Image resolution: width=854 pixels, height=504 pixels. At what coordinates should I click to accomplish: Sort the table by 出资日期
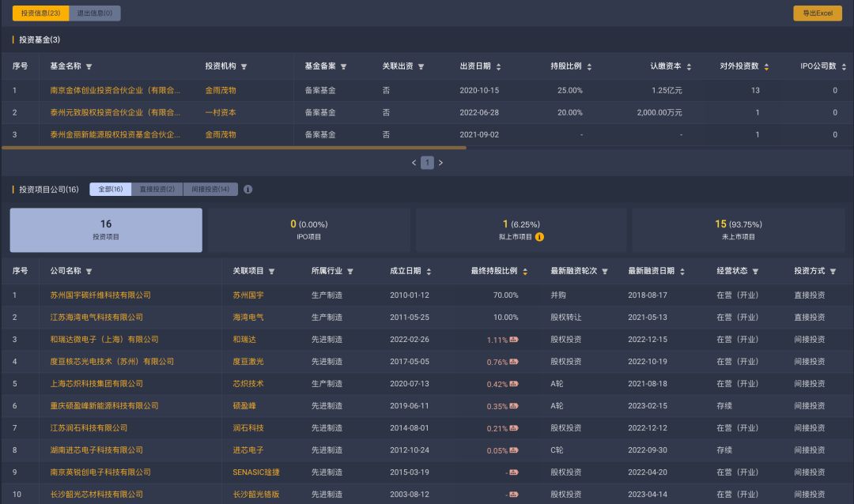click(497, 66)
